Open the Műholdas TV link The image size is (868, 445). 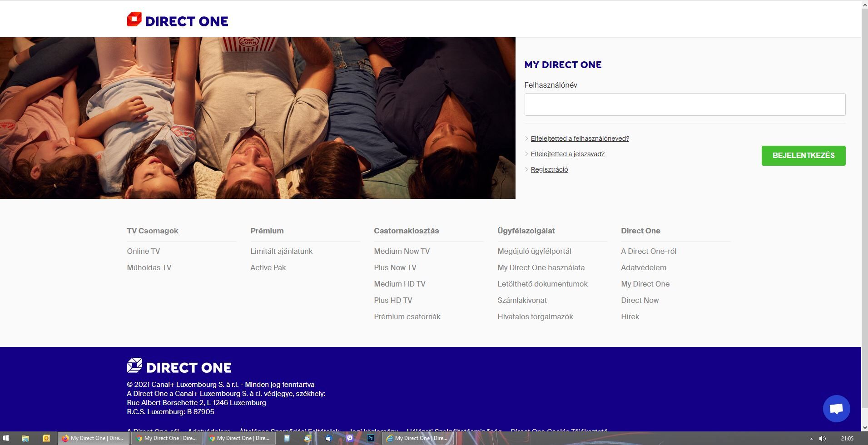149,267
